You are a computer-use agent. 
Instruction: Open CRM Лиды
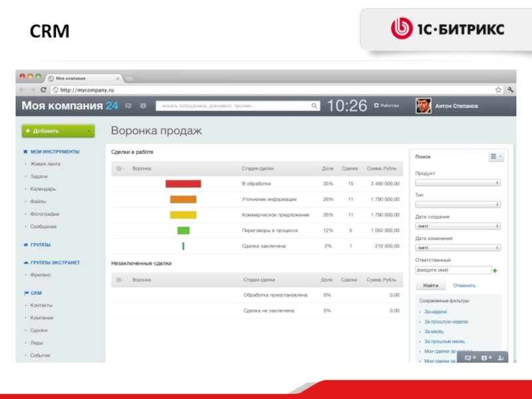37,343
